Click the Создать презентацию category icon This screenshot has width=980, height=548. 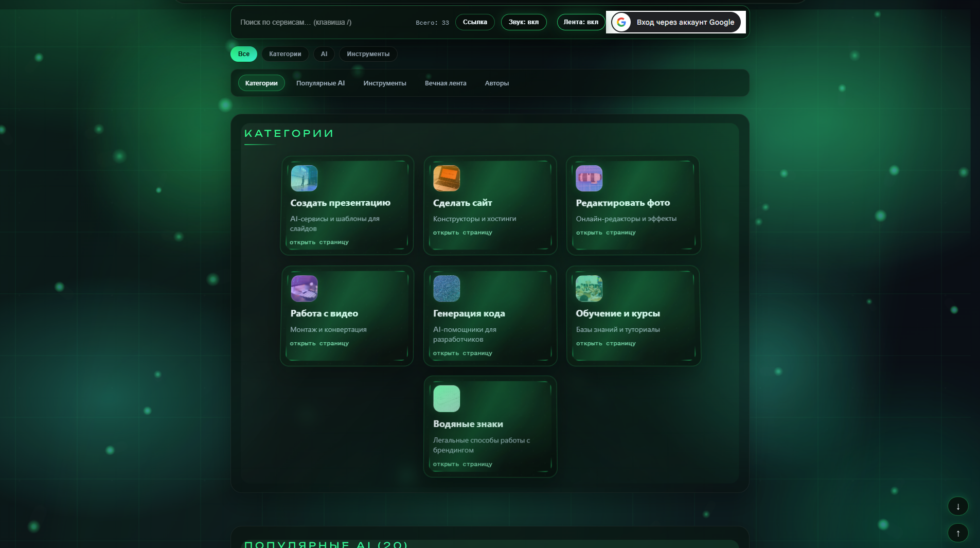pyautogui.click(x=305, y=178)
